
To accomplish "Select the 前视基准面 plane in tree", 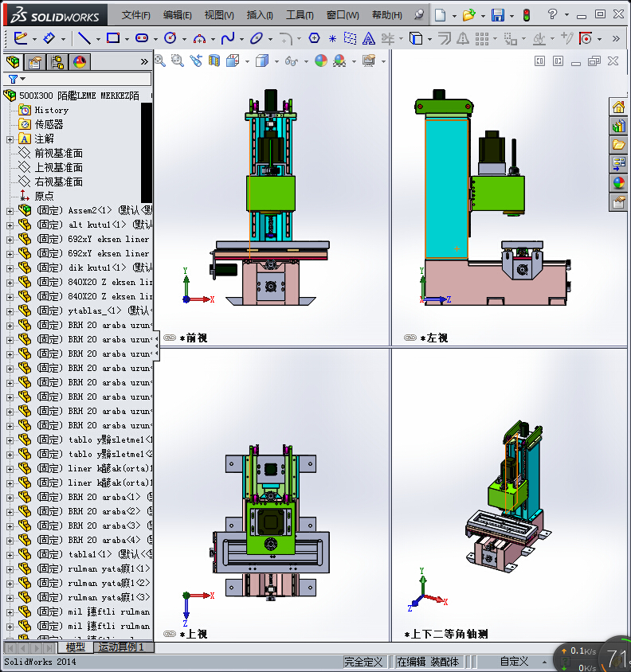I will click(x=58, y=153).
